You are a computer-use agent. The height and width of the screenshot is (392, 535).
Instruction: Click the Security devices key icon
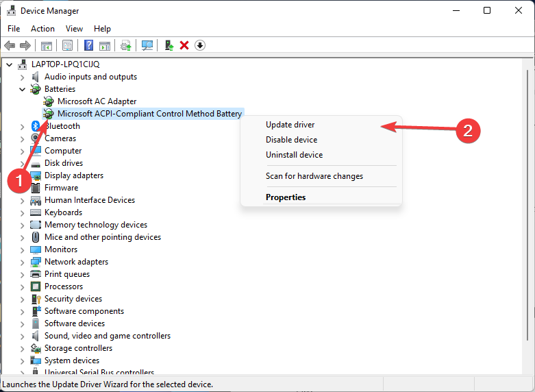point(36,299)
